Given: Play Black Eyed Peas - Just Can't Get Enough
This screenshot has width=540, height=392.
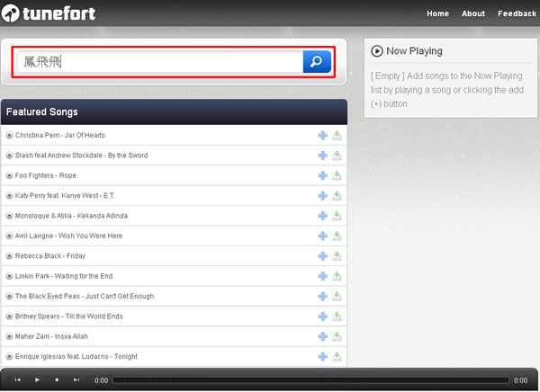Looking at the screenshot, I should point(9,297).
